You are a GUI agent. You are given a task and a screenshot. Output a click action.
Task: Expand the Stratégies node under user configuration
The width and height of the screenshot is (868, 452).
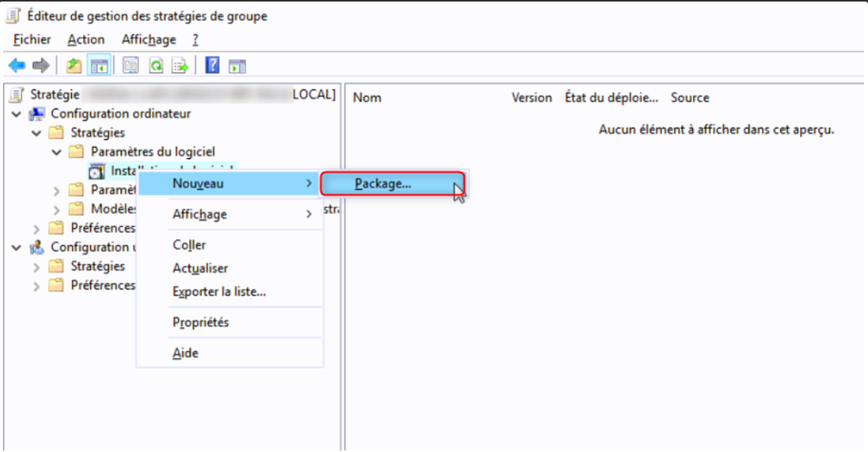pos(37,266)
